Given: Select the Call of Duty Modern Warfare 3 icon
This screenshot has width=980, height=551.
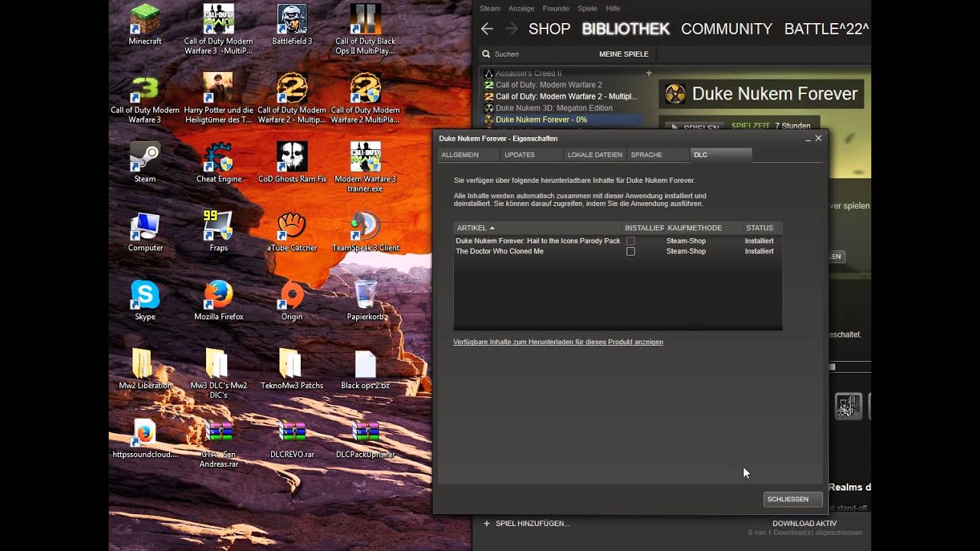Looking at the screenshot, I should [x=145, y=99].
